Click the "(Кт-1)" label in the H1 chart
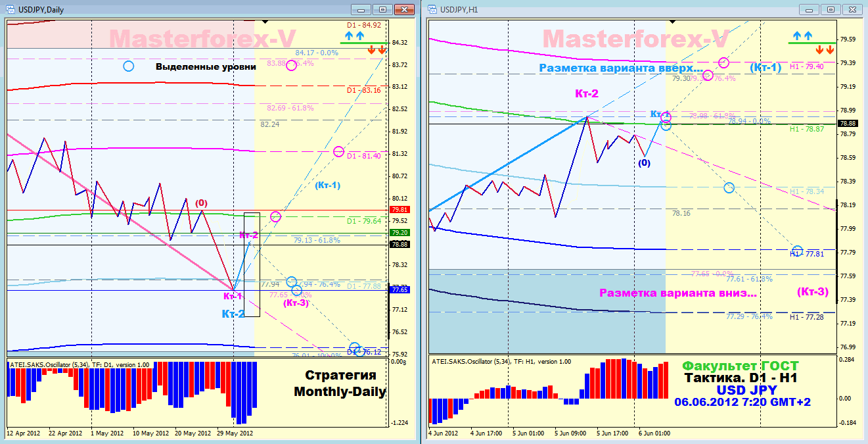Screen dimensions: 868x444 click(765, 68)
